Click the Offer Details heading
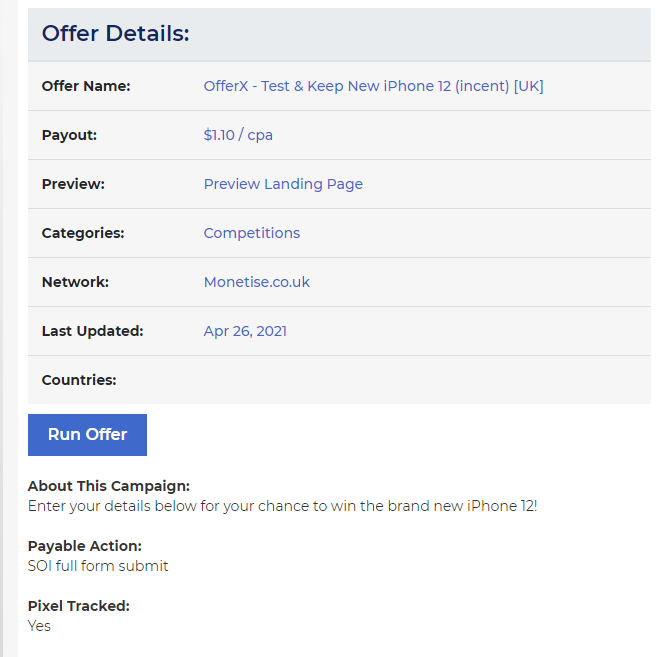This screenshot has height=657, width=668. (x=115, y=33)
